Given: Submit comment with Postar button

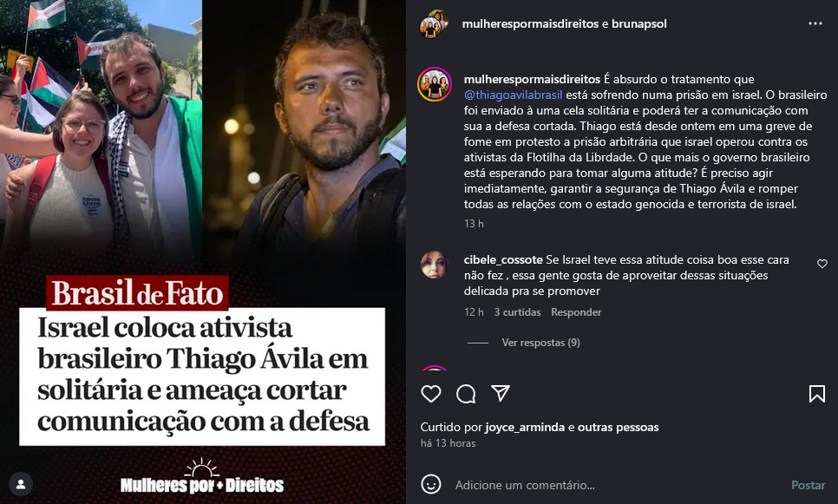Looking at the screenshot, I should click(x=809, y=485).
